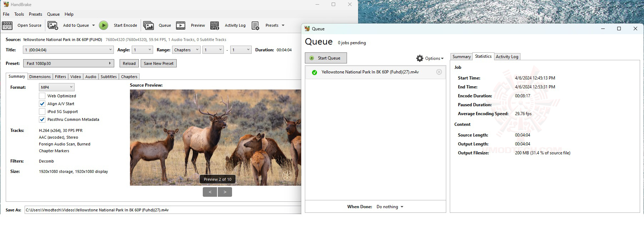Click the green completed checkmark on the Yellowstone job
Screen dimensions: 644x231
[315, 72]
